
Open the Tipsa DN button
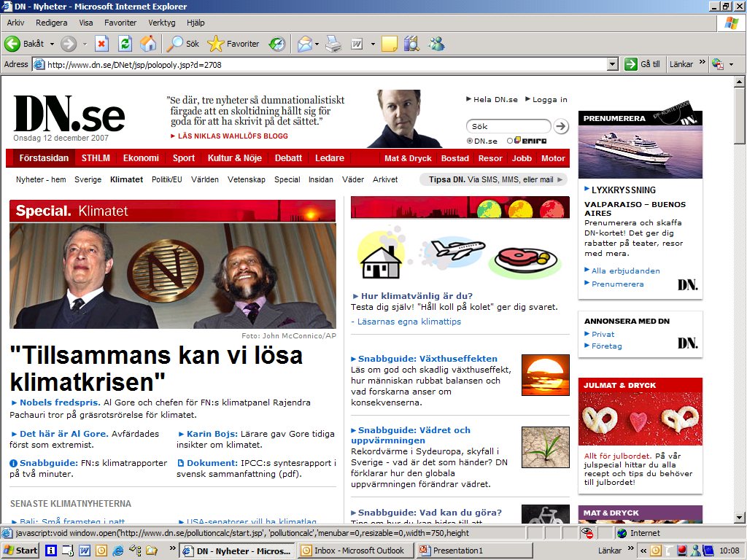494,179
